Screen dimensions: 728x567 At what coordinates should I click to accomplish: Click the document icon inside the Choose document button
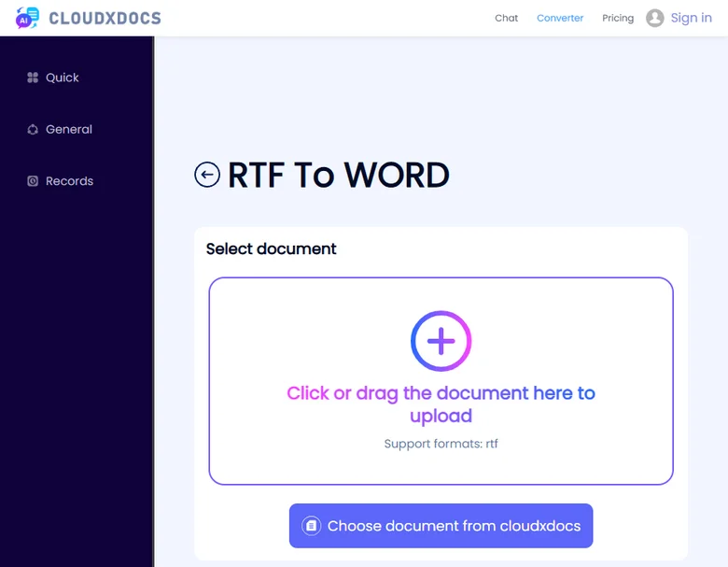click(312, 526)
